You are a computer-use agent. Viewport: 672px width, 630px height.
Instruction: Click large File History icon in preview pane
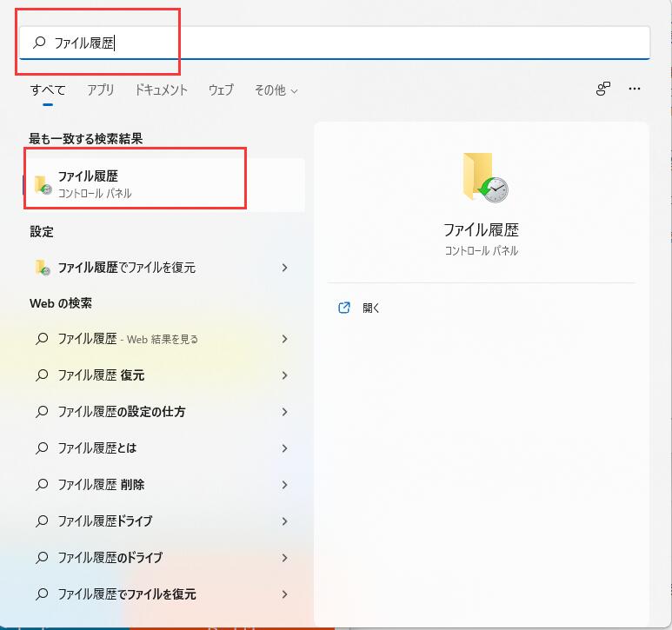pos(485,177)
